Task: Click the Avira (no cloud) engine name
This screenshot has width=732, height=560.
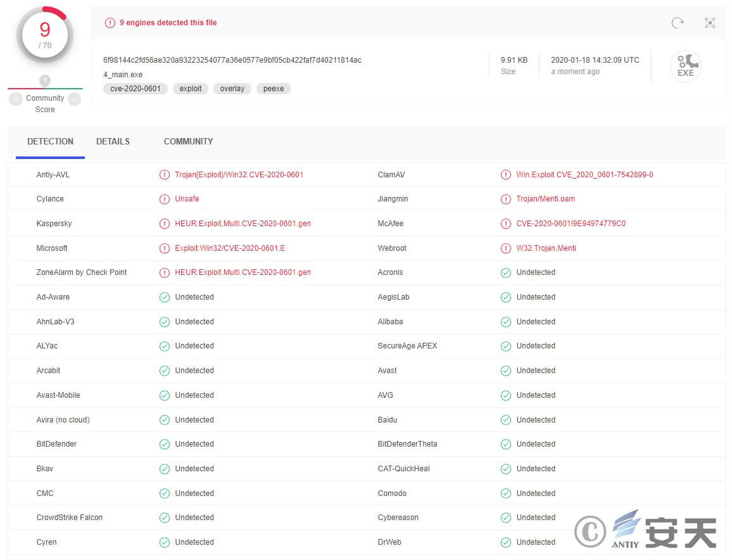Action: [x=63, y=420]
